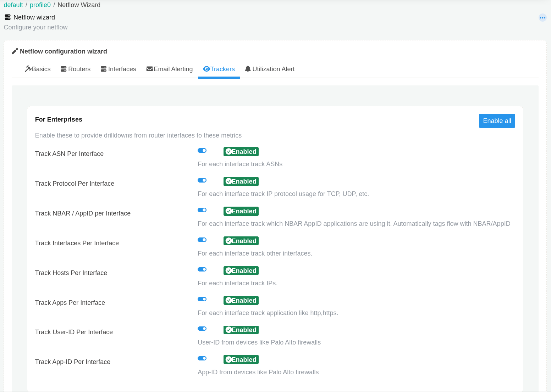Screen dimensions: 551x392
Task: Click 'For each interface track ASNs' description
Action: coord(240,164)
